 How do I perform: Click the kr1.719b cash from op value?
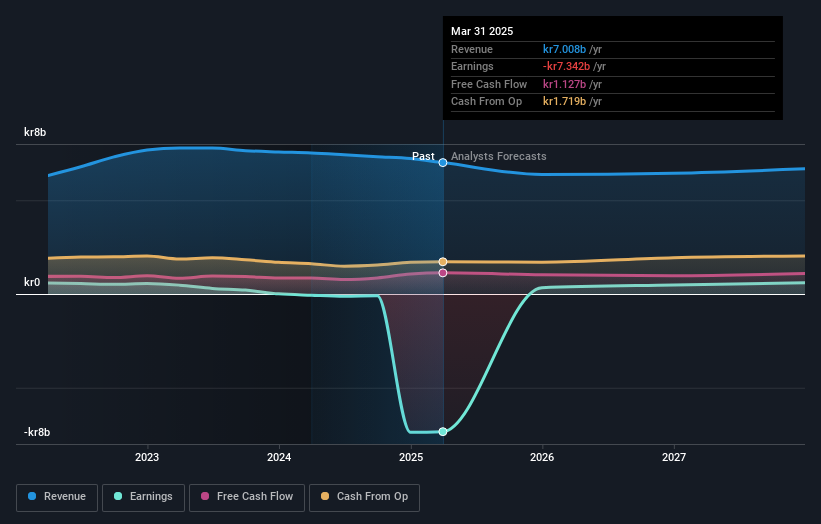564,102
